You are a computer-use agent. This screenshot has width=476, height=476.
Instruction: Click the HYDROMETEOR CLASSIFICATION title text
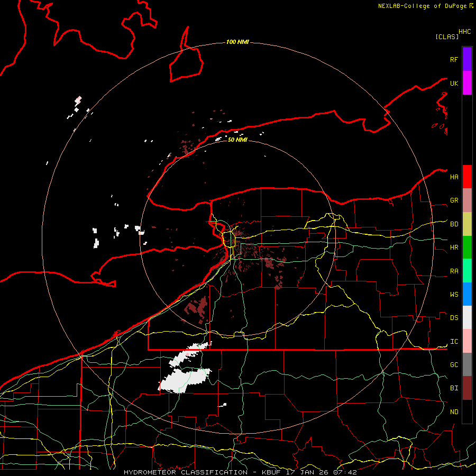pyautogui.click(x=186, y=472)
